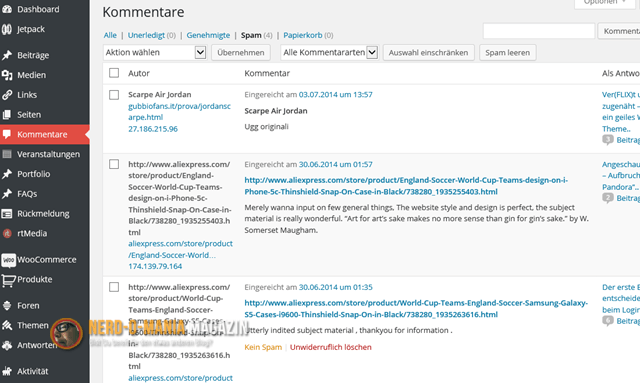Switch to the Papierkorb filter
Viewport: 640px width, 383px height.
point(303,35)
